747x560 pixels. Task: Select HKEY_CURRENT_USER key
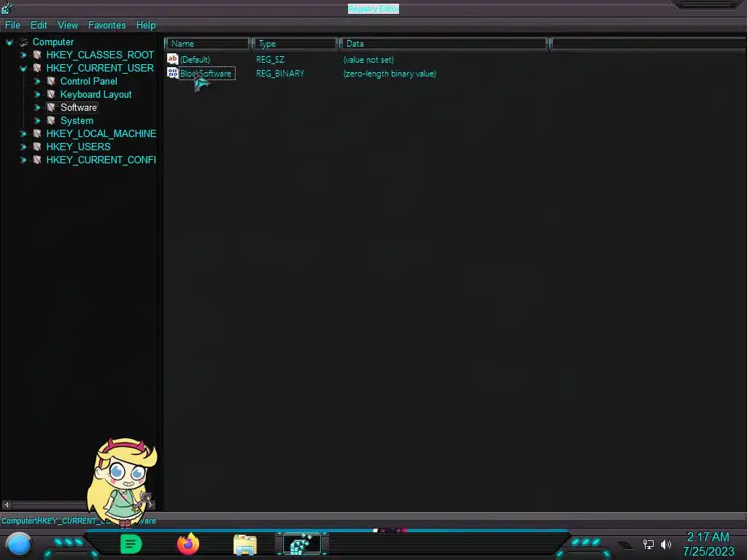click(100, 68)
